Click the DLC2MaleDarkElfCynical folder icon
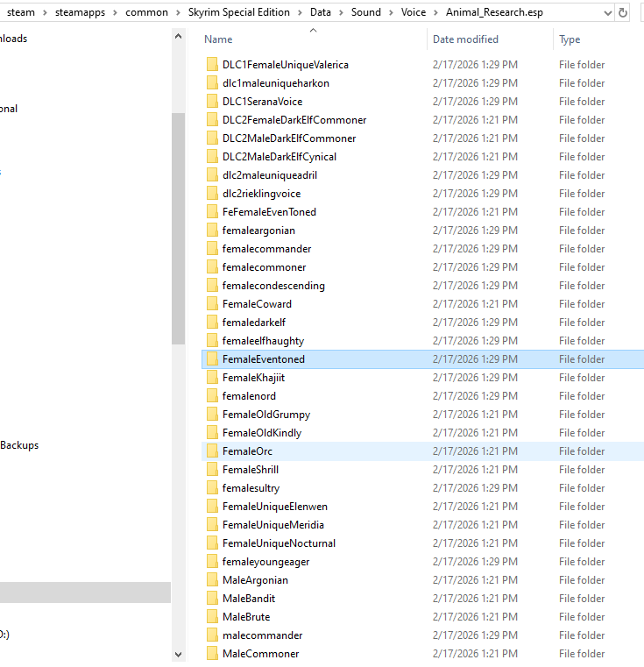Image resolution: width=644 pixels, height=667 pixels. click(212, 157)
